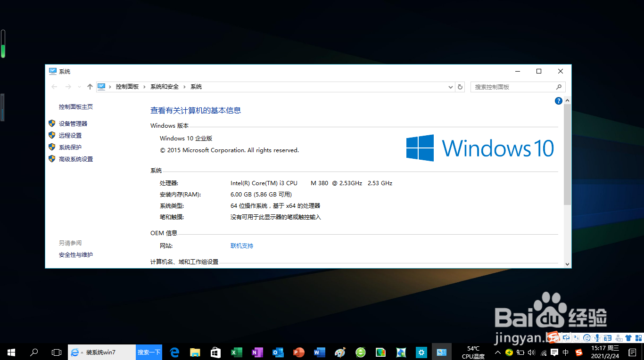This screenshot has width=644, height=360.
Task: Go up one level with Up arrow
Action: 90,87
